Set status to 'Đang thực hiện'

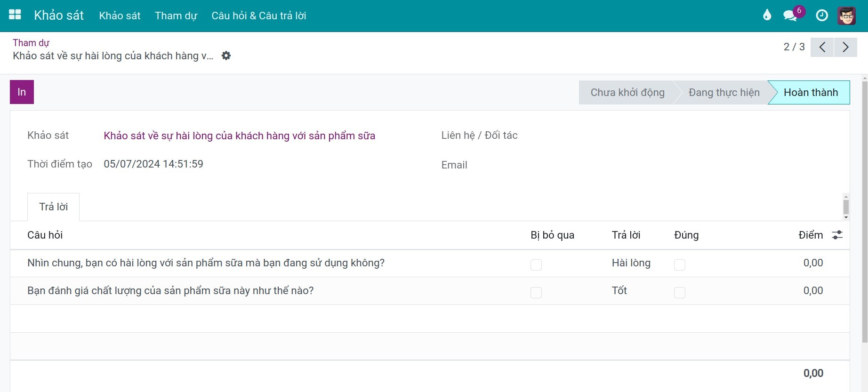pyautogui.click(x=724, y=92)
